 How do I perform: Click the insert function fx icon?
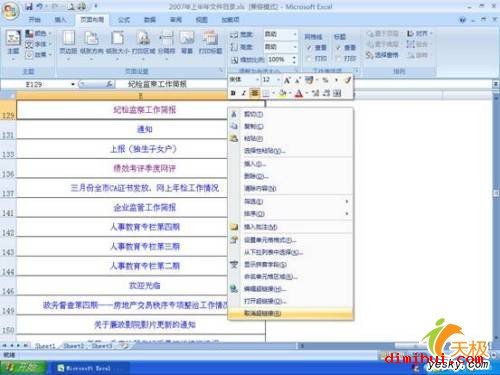pyautogui.click(x=109, y=84)
